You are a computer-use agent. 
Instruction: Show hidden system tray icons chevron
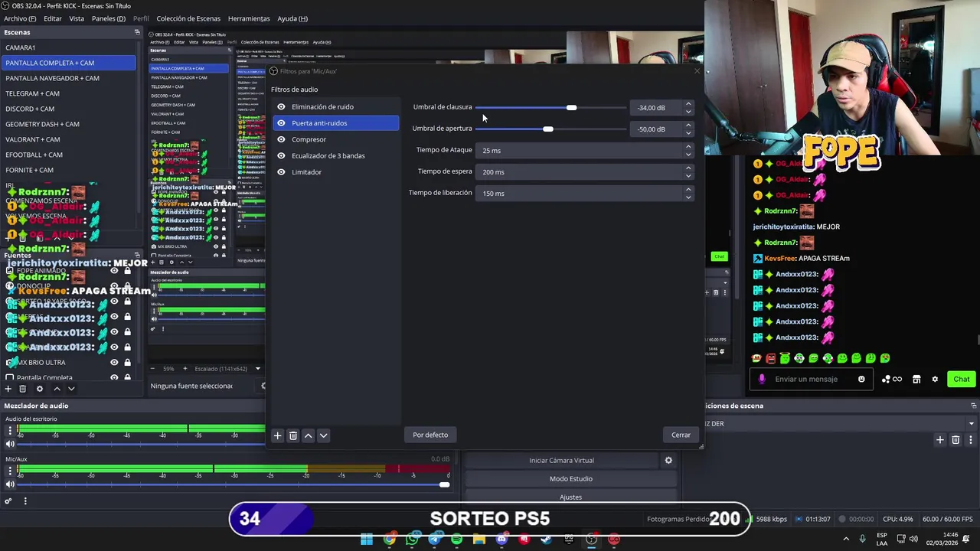[846, 540]
